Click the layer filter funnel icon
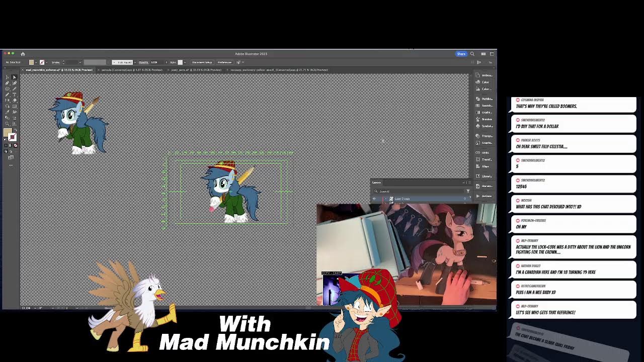644x362 pixels. tap(468, 191)
